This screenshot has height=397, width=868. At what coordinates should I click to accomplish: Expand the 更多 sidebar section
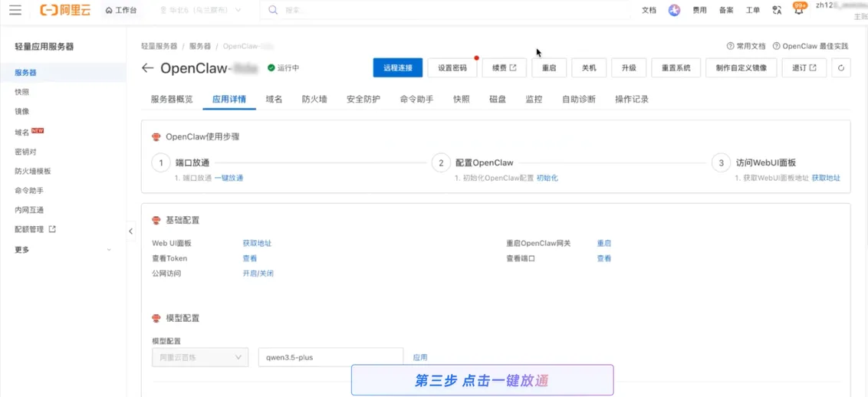point(63,249)
